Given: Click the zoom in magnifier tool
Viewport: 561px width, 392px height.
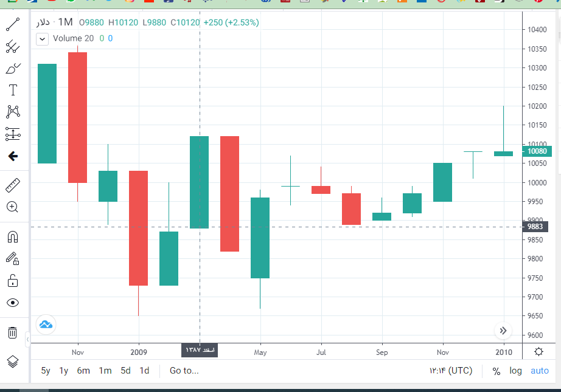Looking at the screenshot, I should (13, 207).
